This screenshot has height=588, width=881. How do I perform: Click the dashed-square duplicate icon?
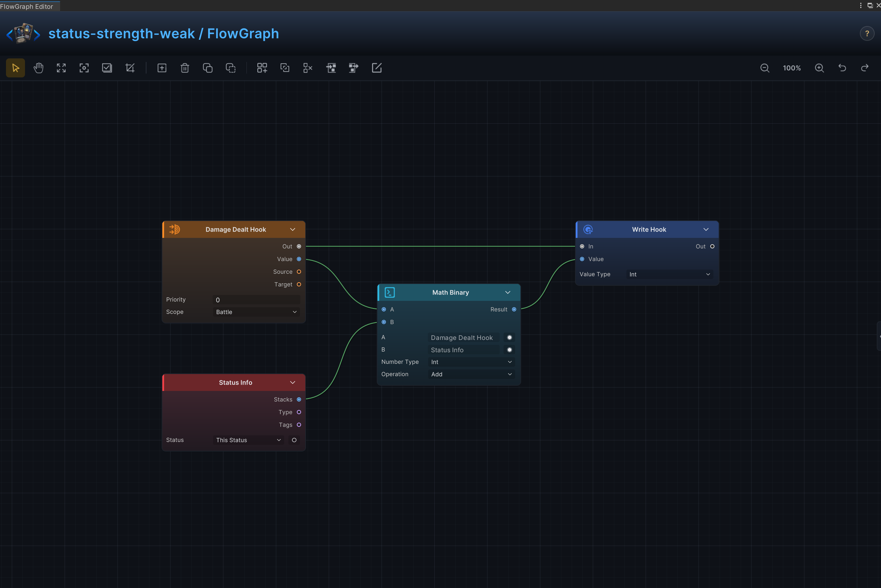pos(230,68)
